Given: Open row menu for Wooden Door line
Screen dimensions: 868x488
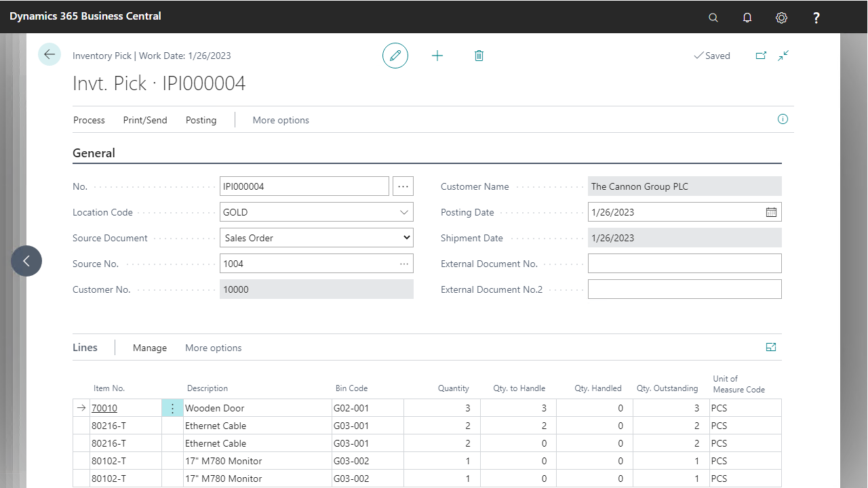Looking at the screenshot, I should coord(172,408).
